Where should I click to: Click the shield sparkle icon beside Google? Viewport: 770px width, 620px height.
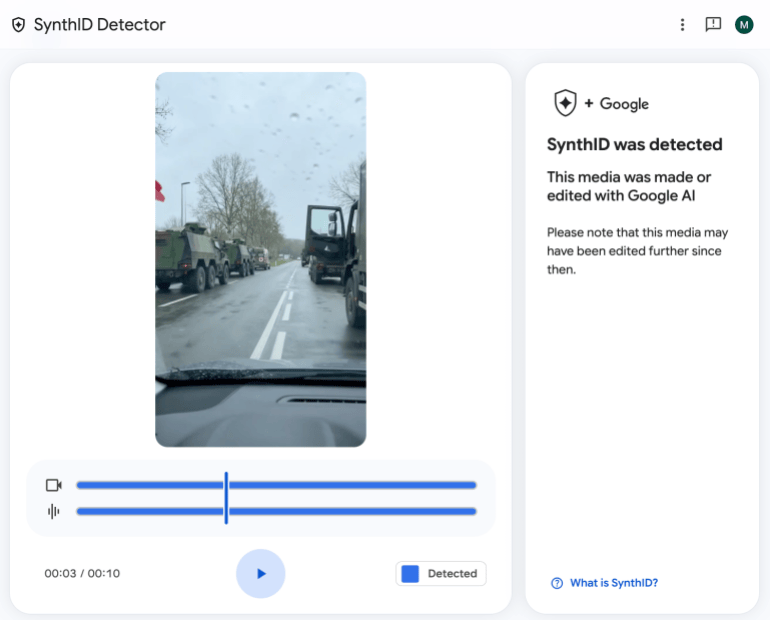pos(565,103)
